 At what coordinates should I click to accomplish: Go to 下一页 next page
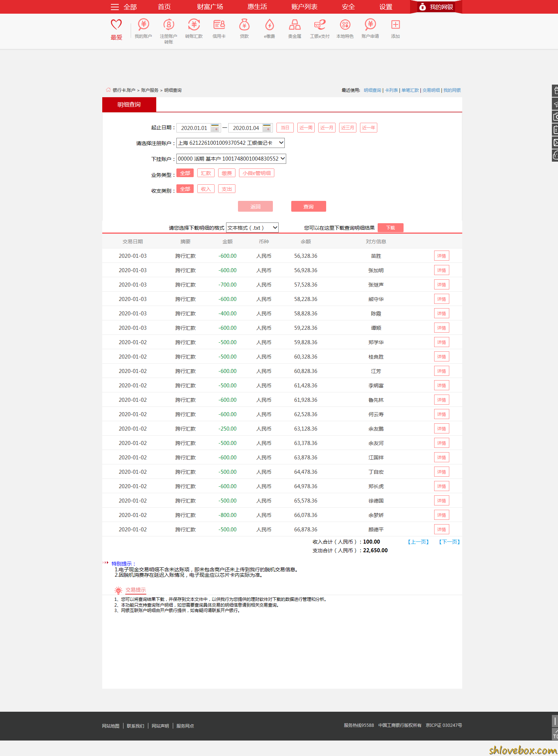point(449,542)
